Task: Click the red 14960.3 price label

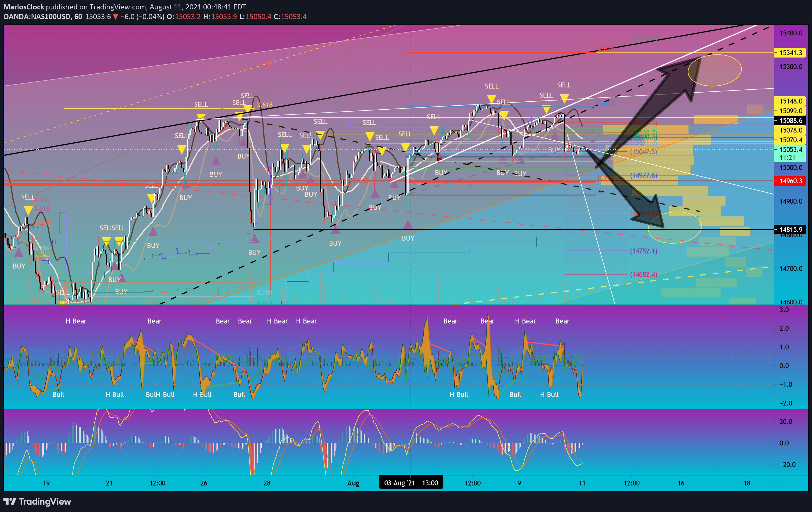Action: [x=790, y=181]
